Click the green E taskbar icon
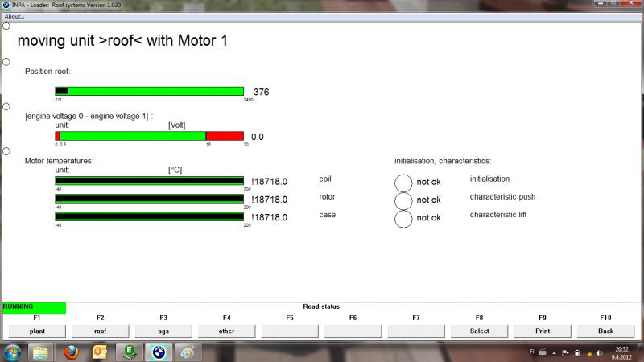This screenshot has height=362, width=644. (x=127, y=352)
